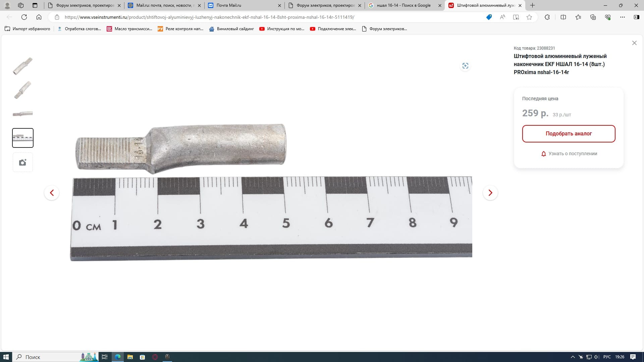The height and width of the screenshot is (362, 644).
Task: Select the third product thumbnail
Action: (23, 114)
